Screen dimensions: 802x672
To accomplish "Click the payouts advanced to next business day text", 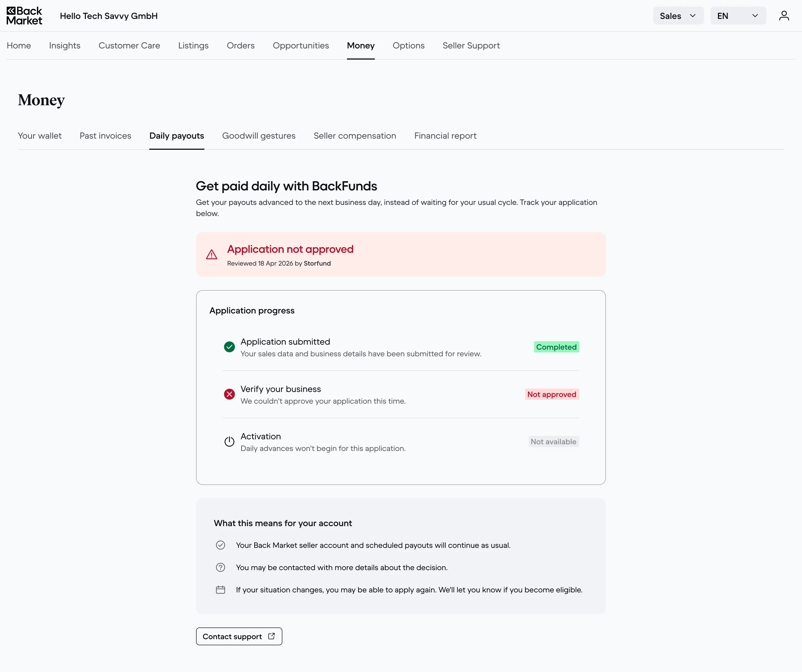I will [397, 208].
